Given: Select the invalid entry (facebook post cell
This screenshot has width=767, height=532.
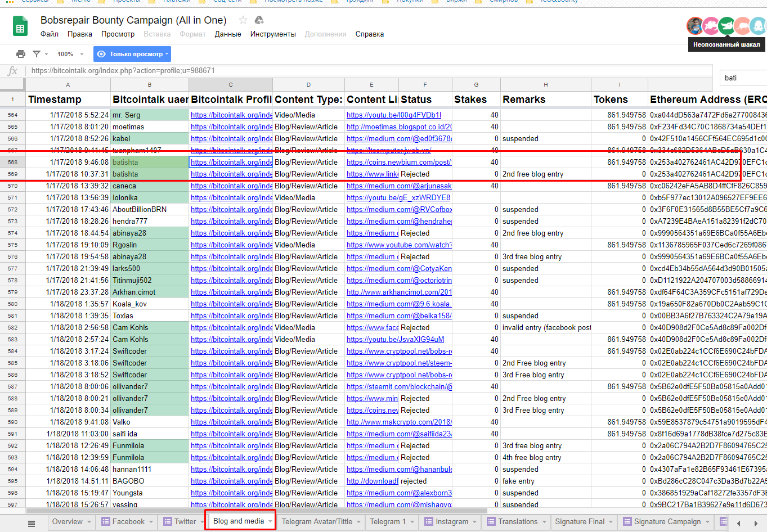Looking at the screenshot, I should [546, 327].
